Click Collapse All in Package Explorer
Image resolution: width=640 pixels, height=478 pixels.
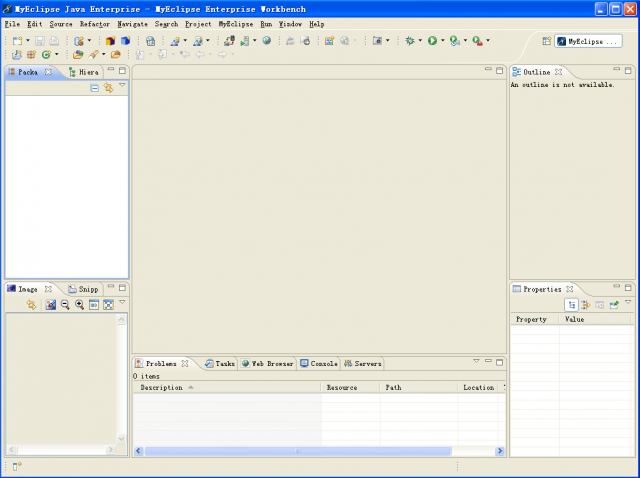94,88
